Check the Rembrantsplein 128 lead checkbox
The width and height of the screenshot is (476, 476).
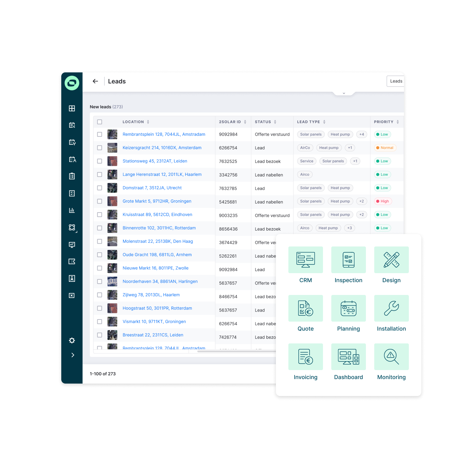click(100, 134)
